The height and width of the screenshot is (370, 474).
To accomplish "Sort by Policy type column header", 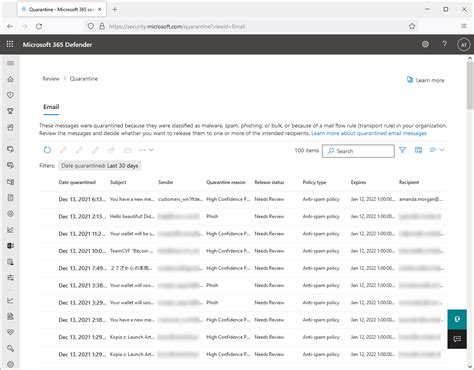I will pyautogui.click(x=314, y=182).
